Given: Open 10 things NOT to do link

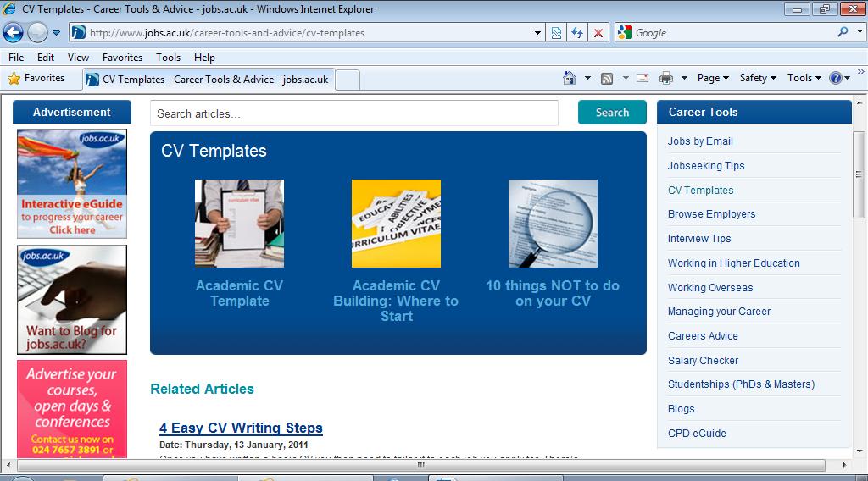Looking at the screenshot, I should [x=553, y=294].
